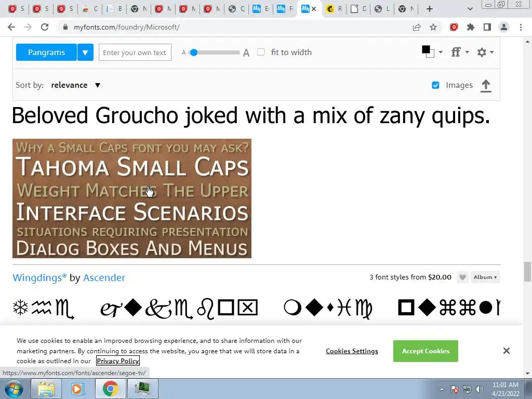
Task: Open the monitor application in taskbar
Action: [142, 389]
